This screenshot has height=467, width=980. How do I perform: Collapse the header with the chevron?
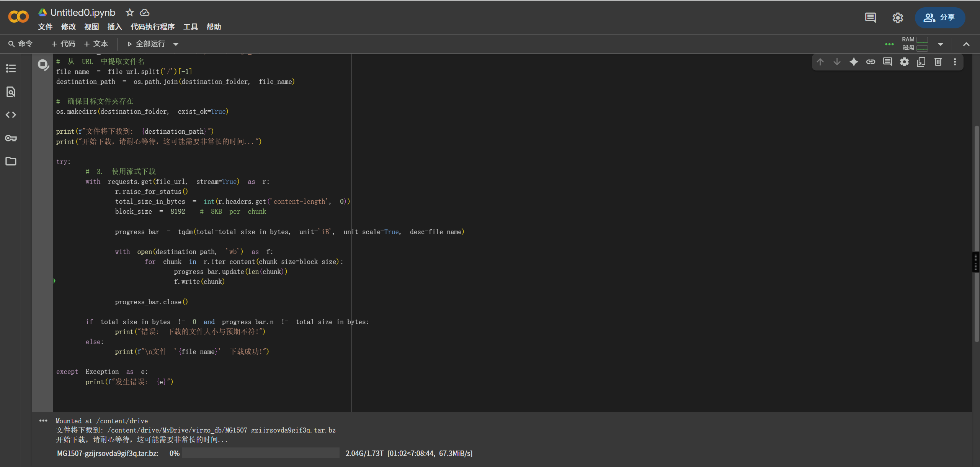[x=966, y=44]
